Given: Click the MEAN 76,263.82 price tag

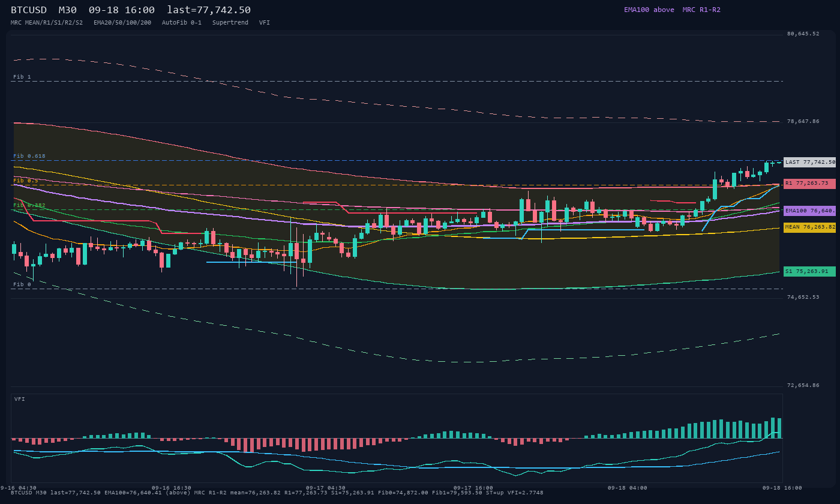Looking at the screenshot, I should coord(809,227).
